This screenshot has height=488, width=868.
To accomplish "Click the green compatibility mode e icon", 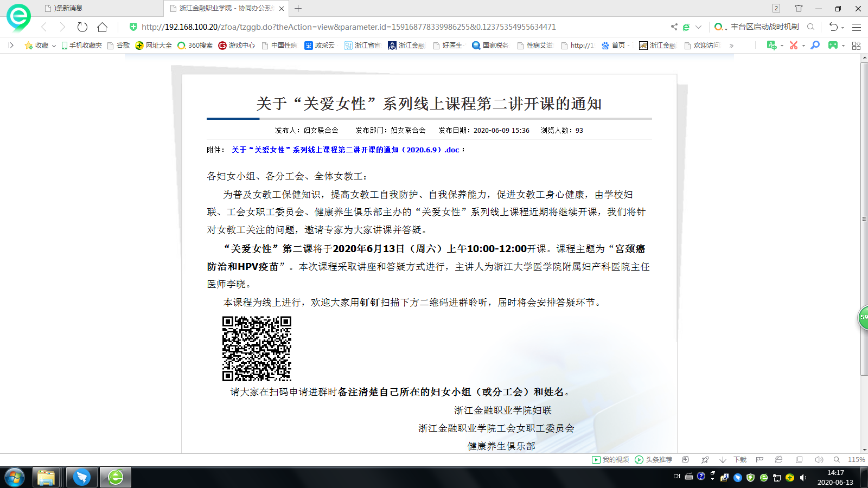I will pyautogui.click(x=686, y=27).
